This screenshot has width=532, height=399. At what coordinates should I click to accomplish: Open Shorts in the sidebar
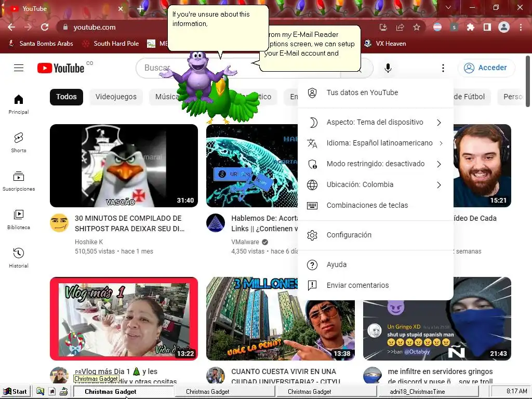[x=19, y=142]
